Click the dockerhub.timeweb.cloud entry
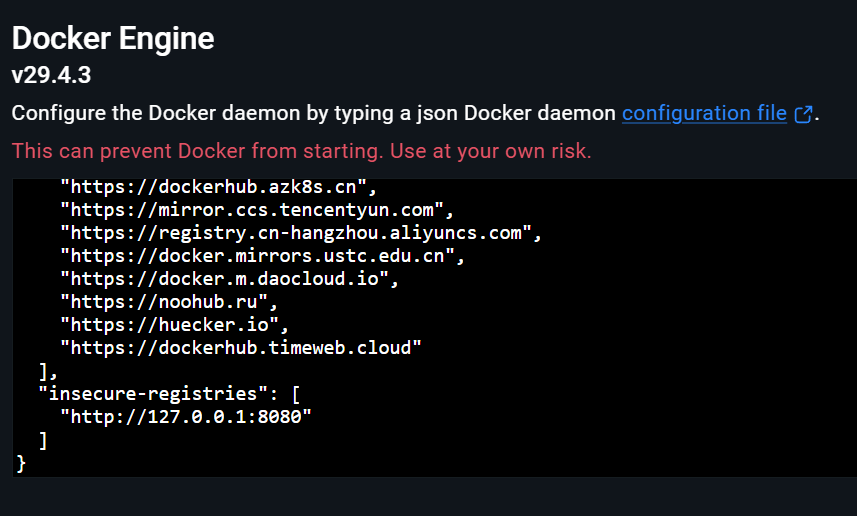The height and width of the screenshot is (516, 857). pos(240,348)
